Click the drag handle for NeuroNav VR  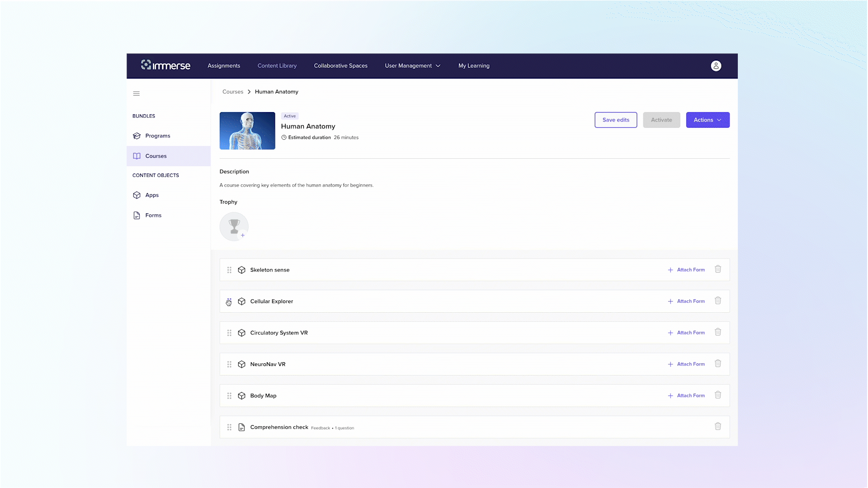pos(229,364)
